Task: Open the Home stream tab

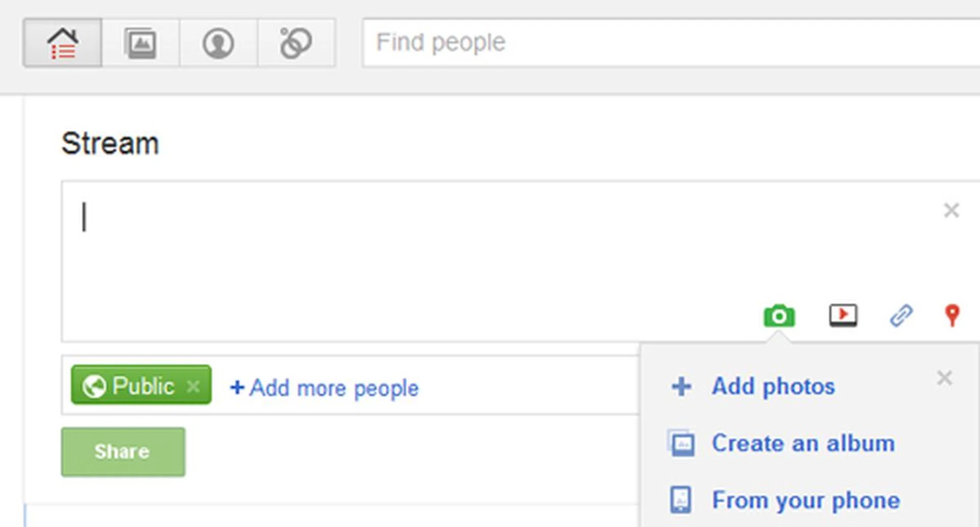Action: (62, 43)
